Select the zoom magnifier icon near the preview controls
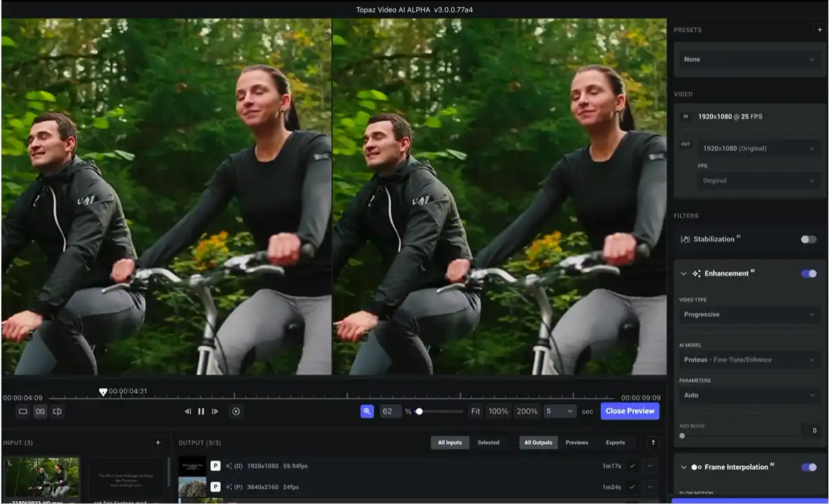 click(367, 411)
